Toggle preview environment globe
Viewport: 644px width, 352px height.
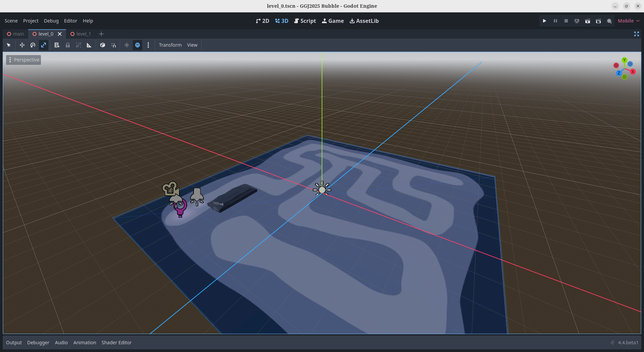point(138,45)
